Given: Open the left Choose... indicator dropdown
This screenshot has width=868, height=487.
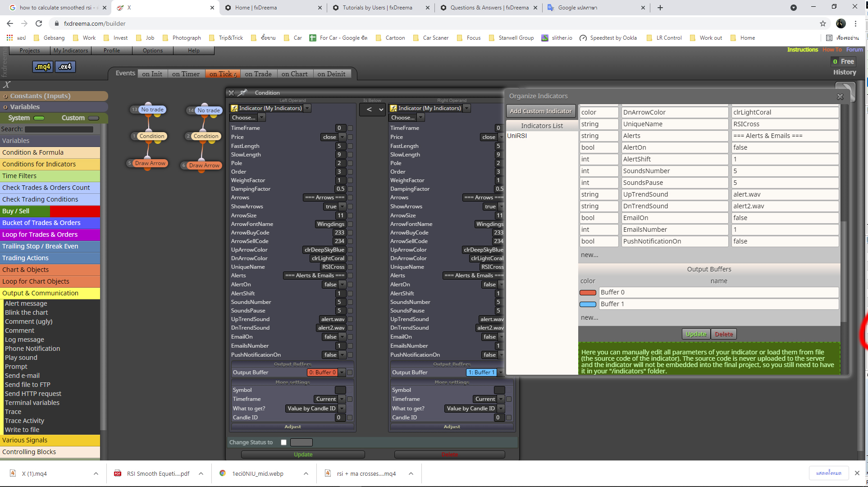Looking at the screenshot, I should pyautogui.click(x=247, y=118).
